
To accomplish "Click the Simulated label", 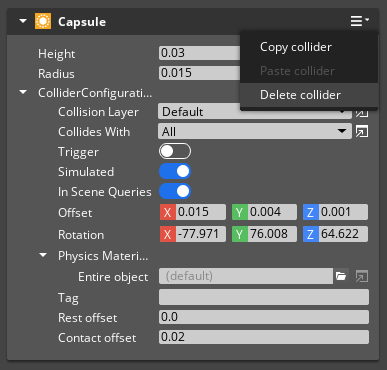I will point(86,172).
